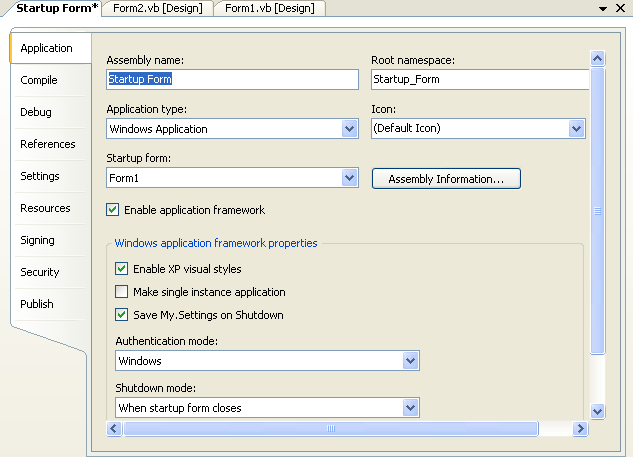The width and height of the screenshot is (633, 457).
Task: Open the Icon dropdown list
Action: 576,129
